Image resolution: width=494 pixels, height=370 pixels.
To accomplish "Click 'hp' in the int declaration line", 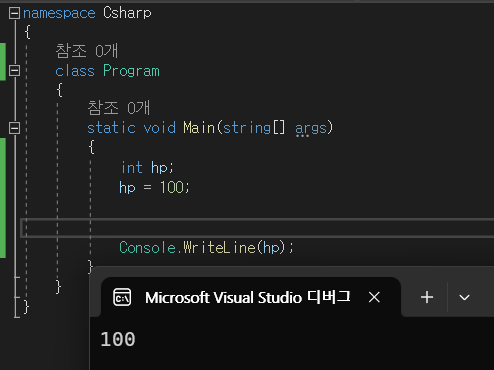I will tap(159, 168).
